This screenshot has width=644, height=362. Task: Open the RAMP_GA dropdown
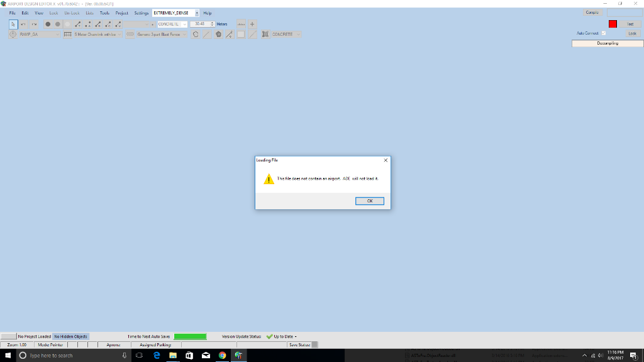[58, 34]
